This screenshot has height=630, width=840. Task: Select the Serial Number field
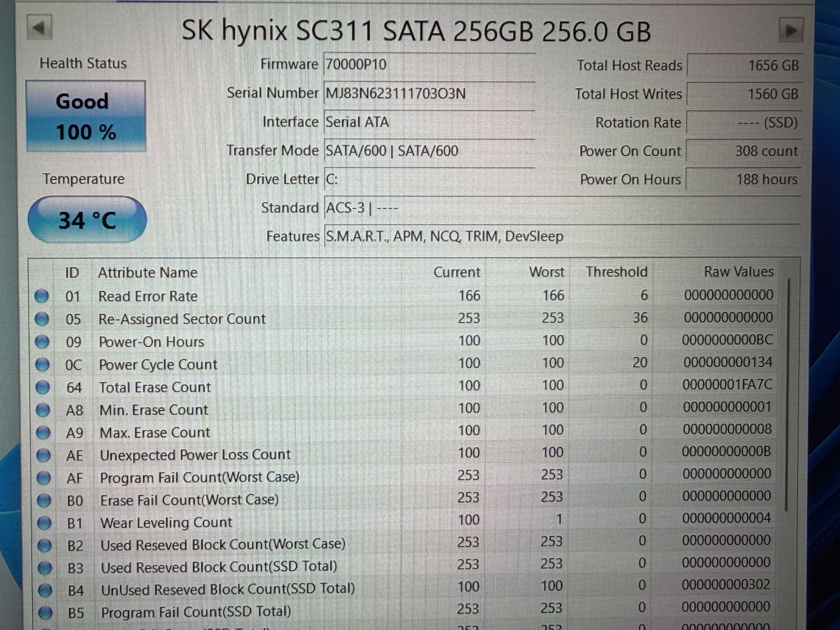(429, 94)
